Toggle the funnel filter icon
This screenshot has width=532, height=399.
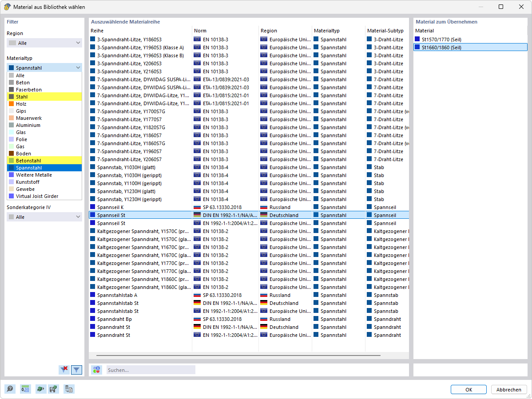(77, 370)
